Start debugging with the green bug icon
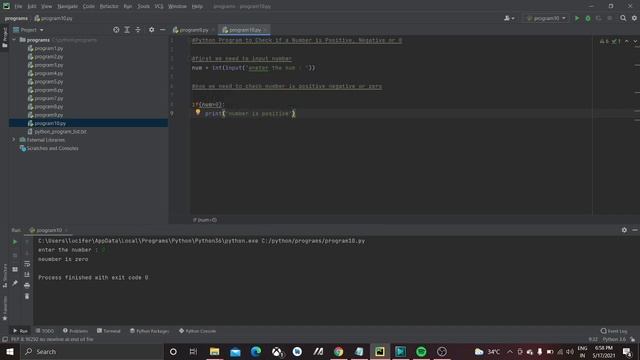The width and height of the screenshot is (640, 360). 588,18
